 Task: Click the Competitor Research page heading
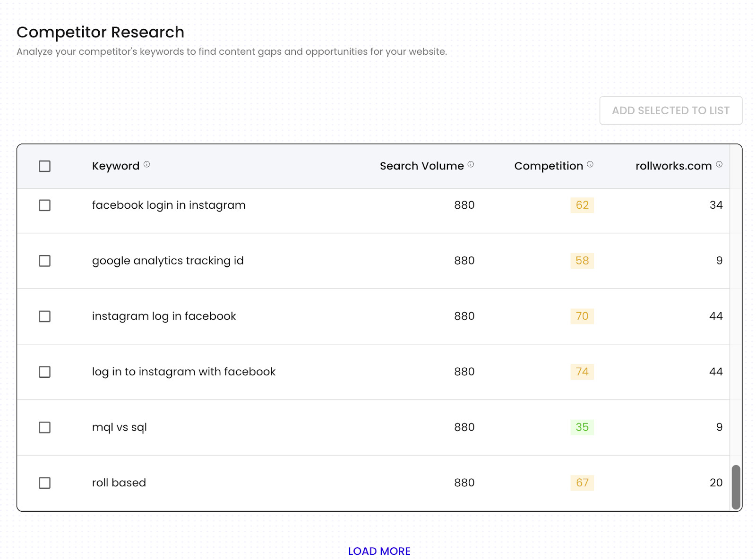[x=100, y=32]
